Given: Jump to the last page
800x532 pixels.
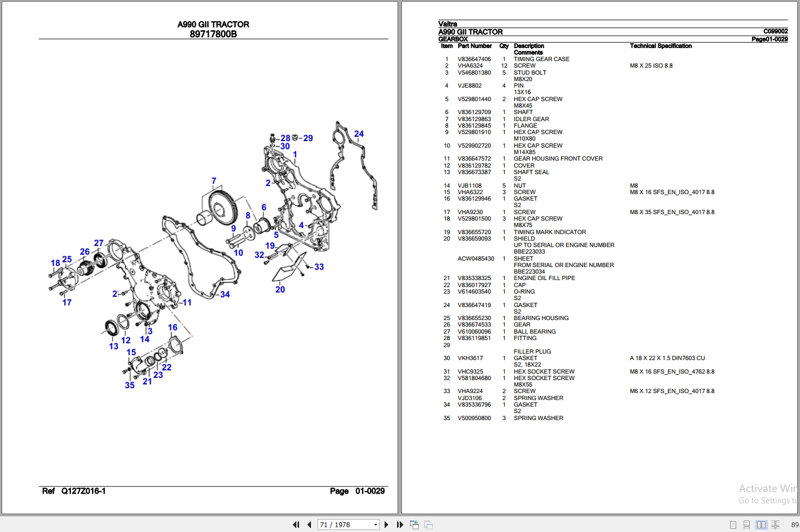Looking at the screenshot, I should tap(400, 524).
